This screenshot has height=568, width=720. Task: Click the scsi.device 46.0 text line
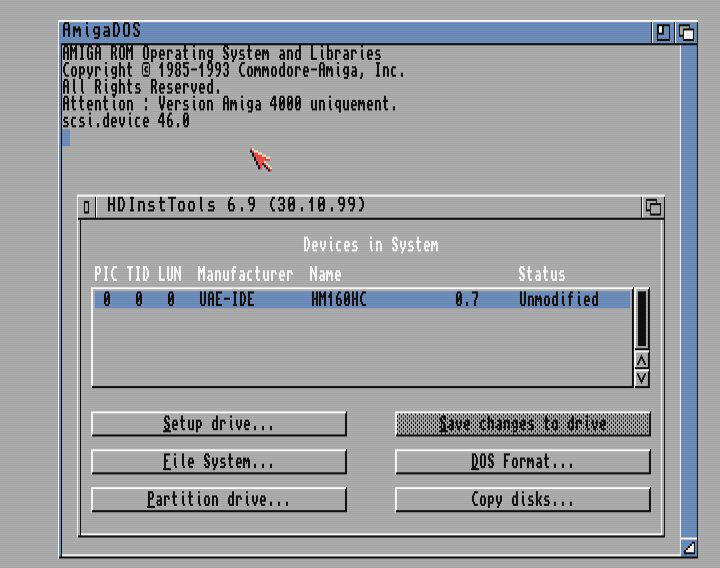pos(126,121)
